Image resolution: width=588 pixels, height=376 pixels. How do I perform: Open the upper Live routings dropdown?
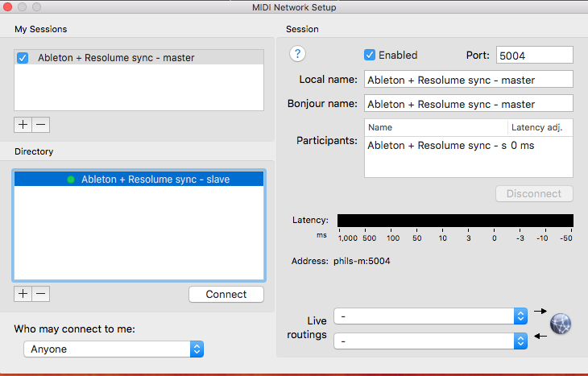tap(430, 316)
